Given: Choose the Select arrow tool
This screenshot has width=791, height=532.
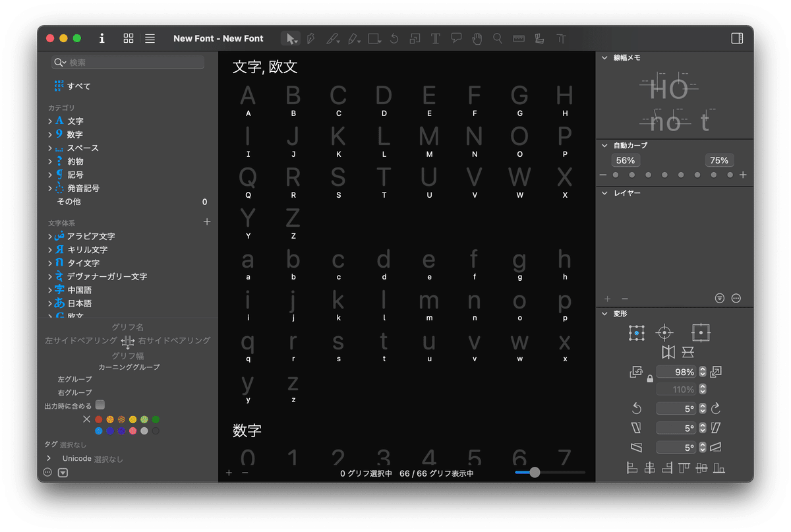Looking at the screenshot, I should tap(290, 38).
